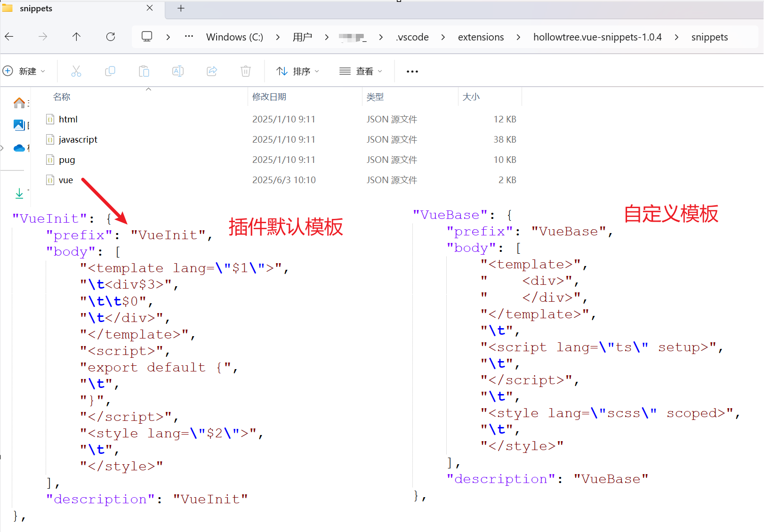Open OneDrive cloud in navigation pane
The width and height of the screenshot is (764, 532).
point(19,148)
